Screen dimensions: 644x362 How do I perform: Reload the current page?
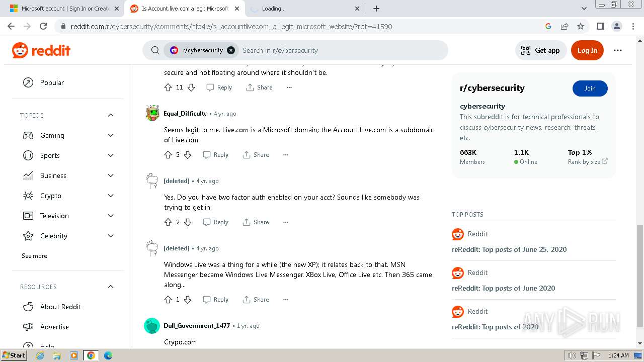(x=43, y=26)
